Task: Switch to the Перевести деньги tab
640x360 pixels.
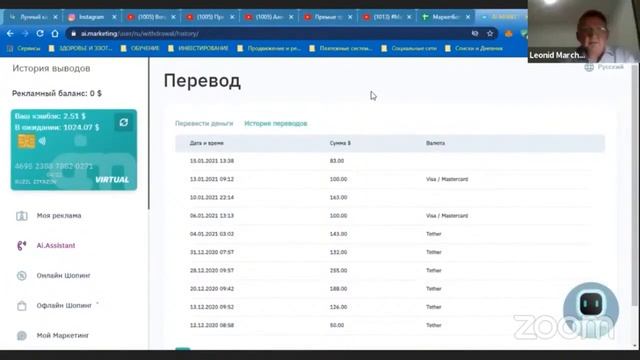Action: (204, 123)
